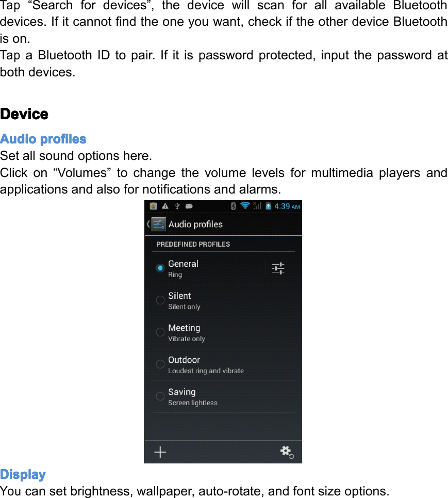Image resolution: width=448 pixels, height=498 pixels.
Task: Tap the reset-to-defaults gear button
Action: [286, 452]
